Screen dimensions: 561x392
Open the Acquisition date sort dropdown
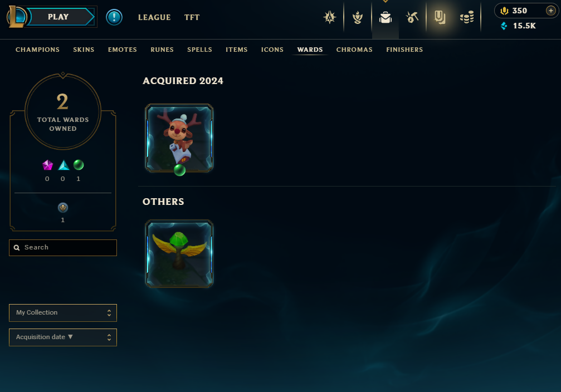tap(63, 337)
